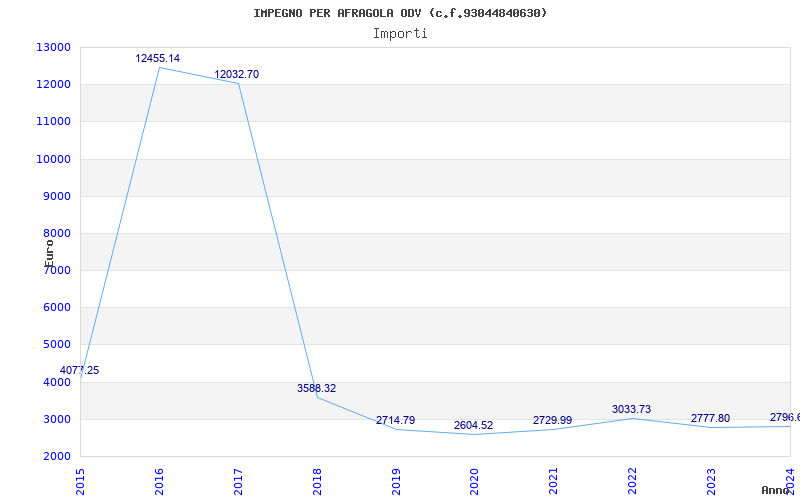This screenshot has width=800, height=500.
Task: Select the 12000 y-axis tick label
Action: pos(53,85)
